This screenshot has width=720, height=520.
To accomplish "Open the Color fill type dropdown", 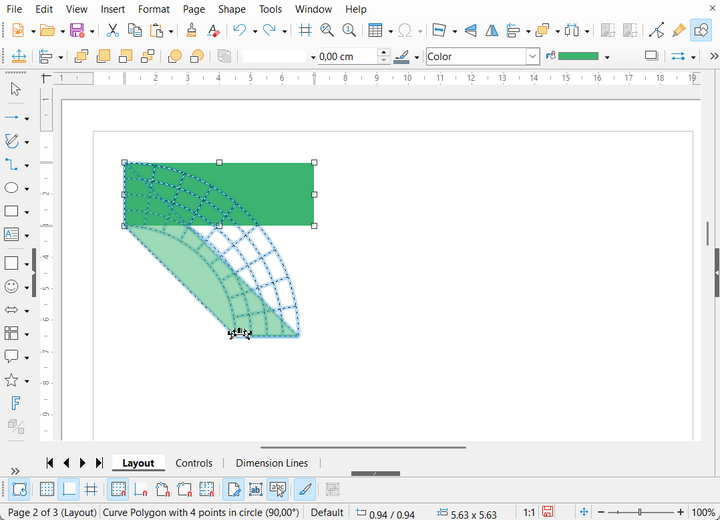I will 532,57.
